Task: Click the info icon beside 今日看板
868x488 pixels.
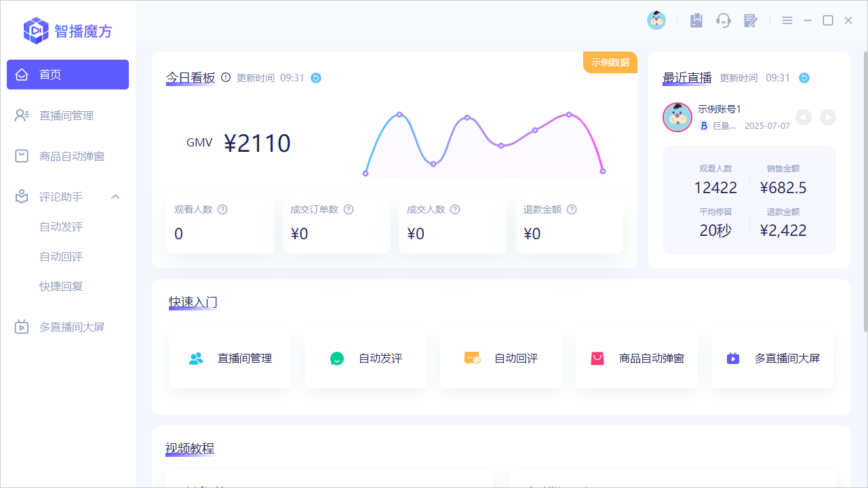Action: (x=224, y=78)
